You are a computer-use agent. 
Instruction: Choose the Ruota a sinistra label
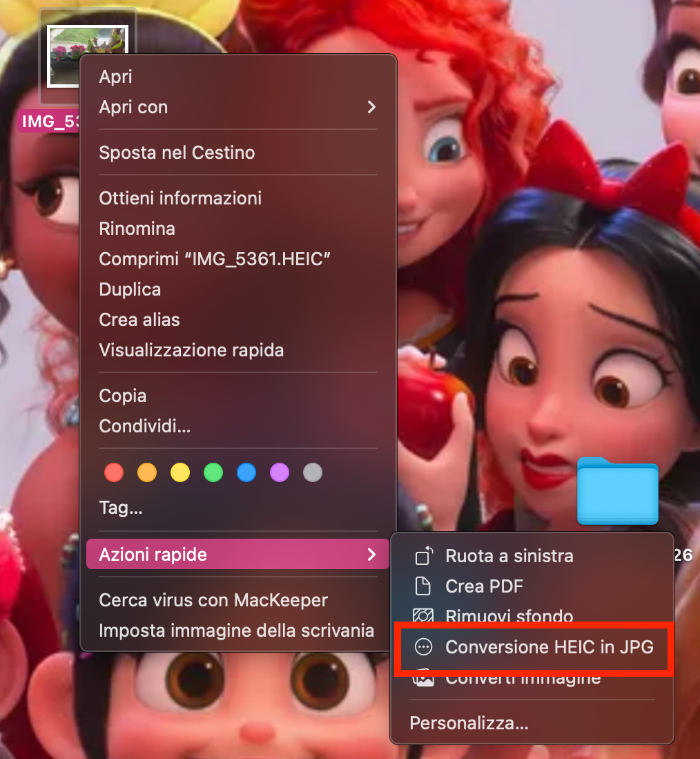pyautogui.click(x=509, y=556)
